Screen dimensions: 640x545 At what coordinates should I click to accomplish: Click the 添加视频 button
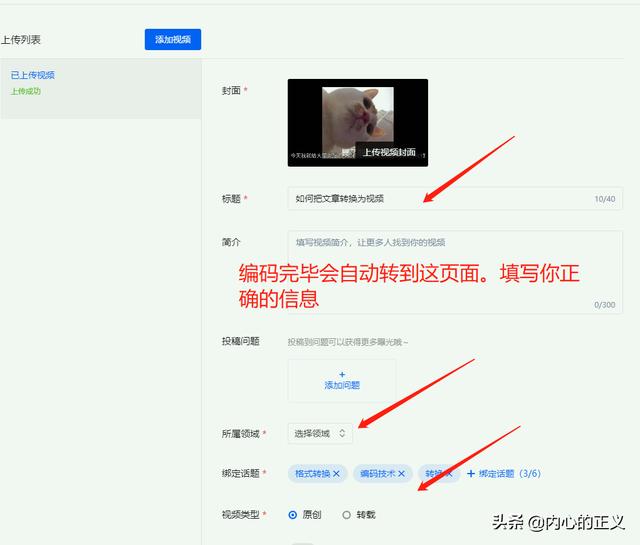click(173, 40)
